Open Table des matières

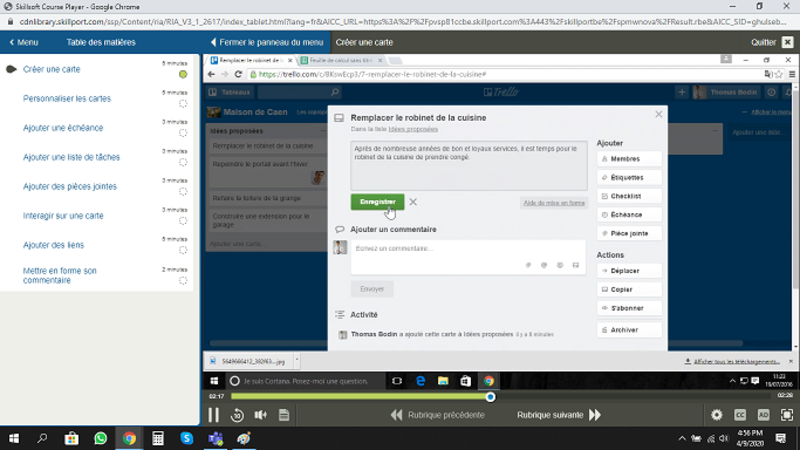pos(101,42)
